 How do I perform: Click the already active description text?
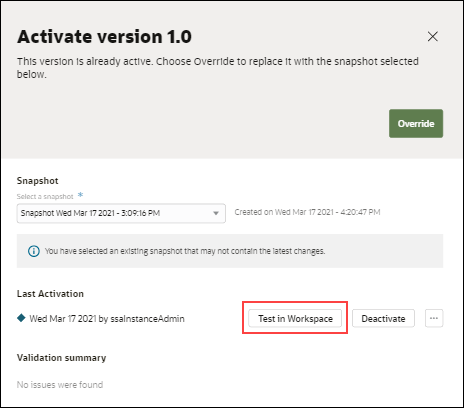(218, 68)
